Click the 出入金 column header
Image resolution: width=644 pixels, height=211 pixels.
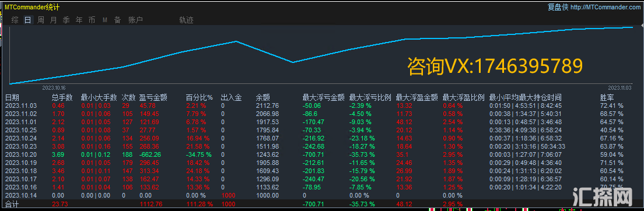click(231, 98)
